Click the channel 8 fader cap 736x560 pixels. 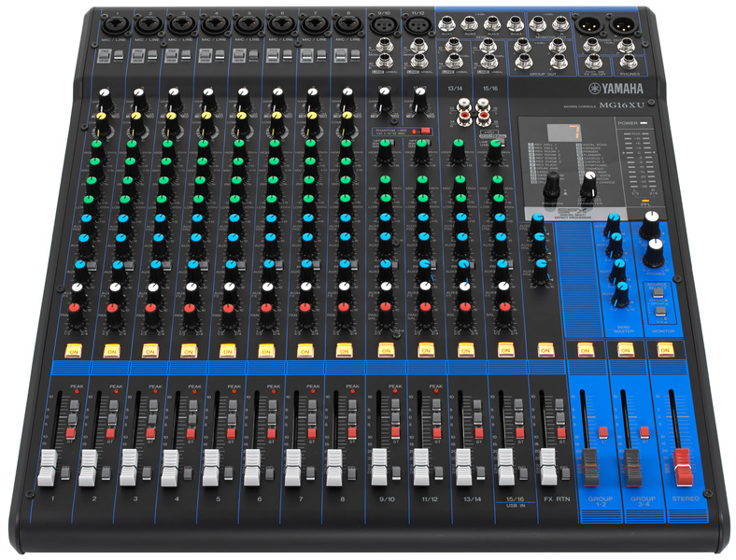click(333, 468)
